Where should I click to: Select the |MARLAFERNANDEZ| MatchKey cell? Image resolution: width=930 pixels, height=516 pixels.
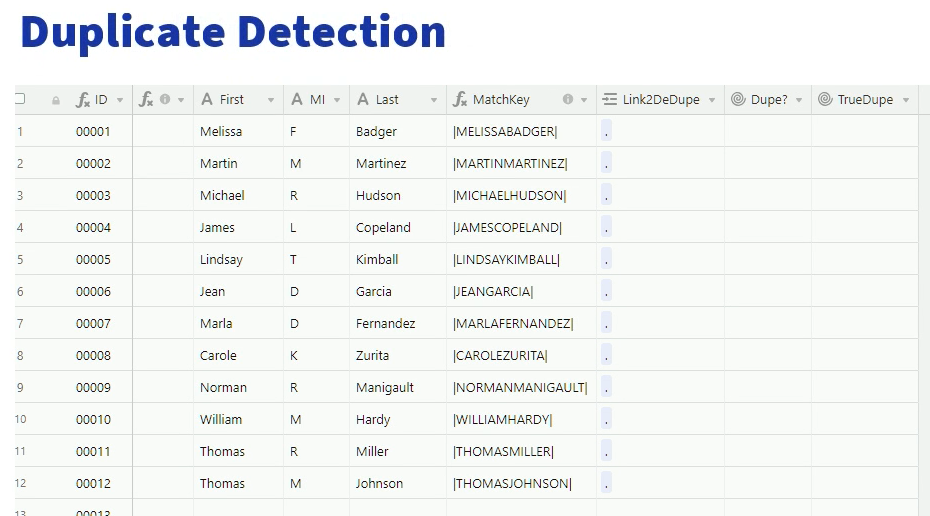tap(521, 323)
